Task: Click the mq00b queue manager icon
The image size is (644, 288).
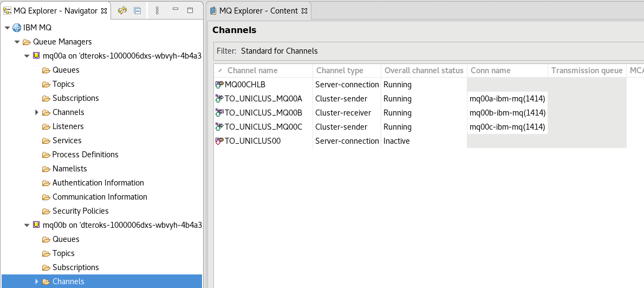Action: [36, 225]
